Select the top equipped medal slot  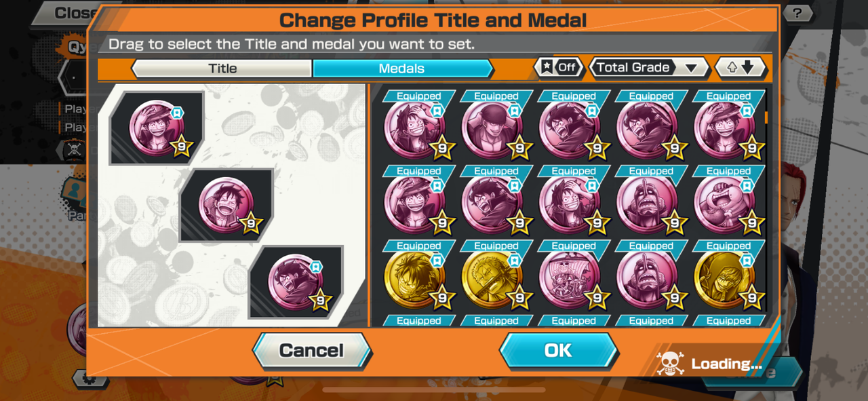click(x=157, y=128)
